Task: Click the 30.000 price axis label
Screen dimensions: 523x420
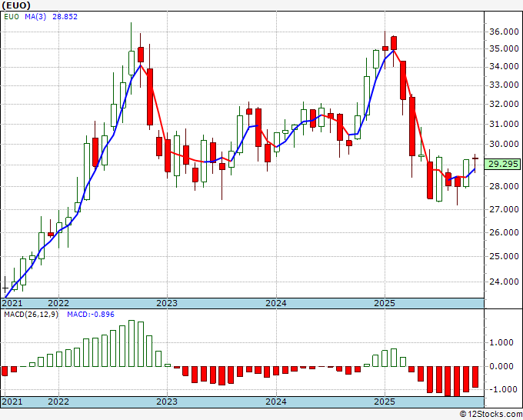Action: [504, 144]
